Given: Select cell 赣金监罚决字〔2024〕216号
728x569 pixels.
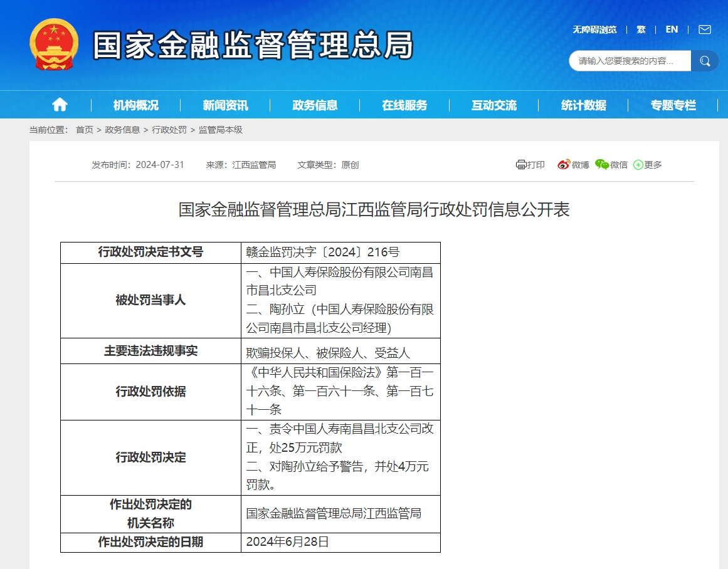Looking at the screenshot, I should tap(340, 253).
